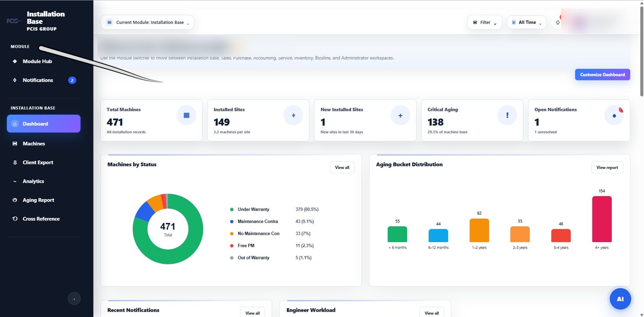Click the Total Machines grid icon

pos(186,115)
